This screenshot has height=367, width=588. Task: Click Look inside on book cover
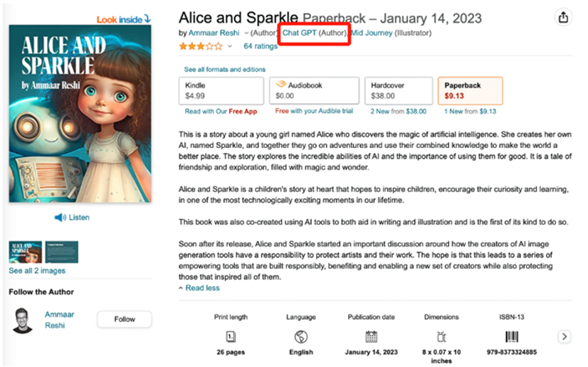[x=124, y=19]
